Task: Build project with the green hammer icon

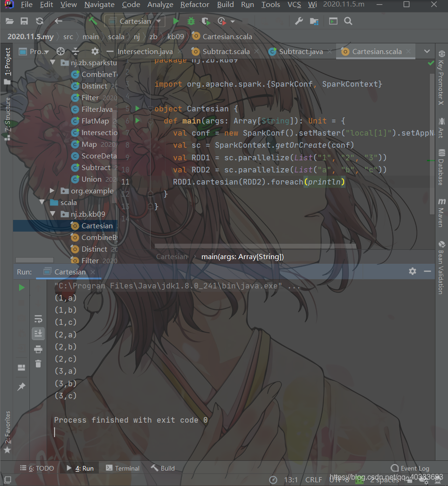Action: 93,21
